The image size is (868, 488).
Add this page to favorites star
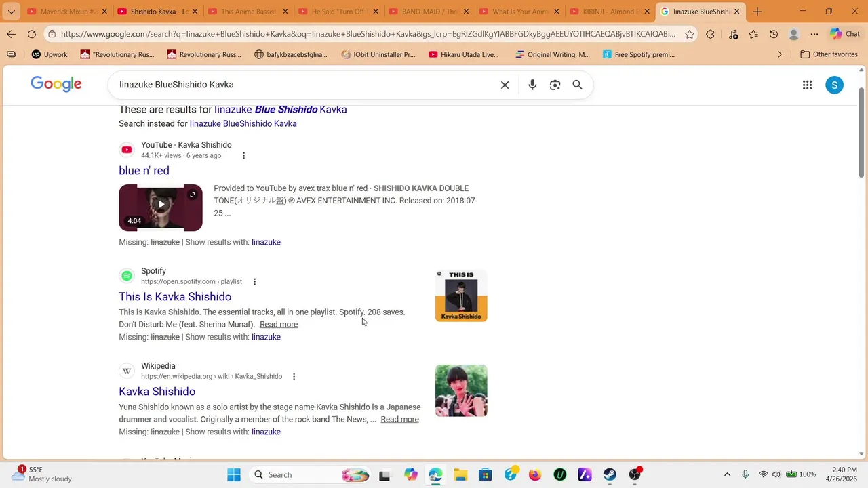(x=690, y=34)
